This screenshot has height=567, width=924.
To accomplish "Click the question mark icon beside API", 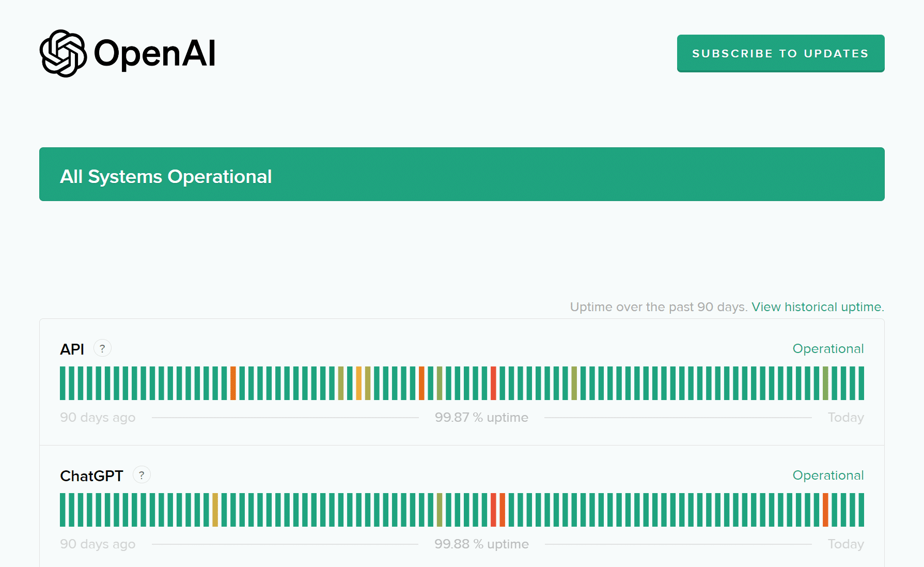I will click(102, 348).
